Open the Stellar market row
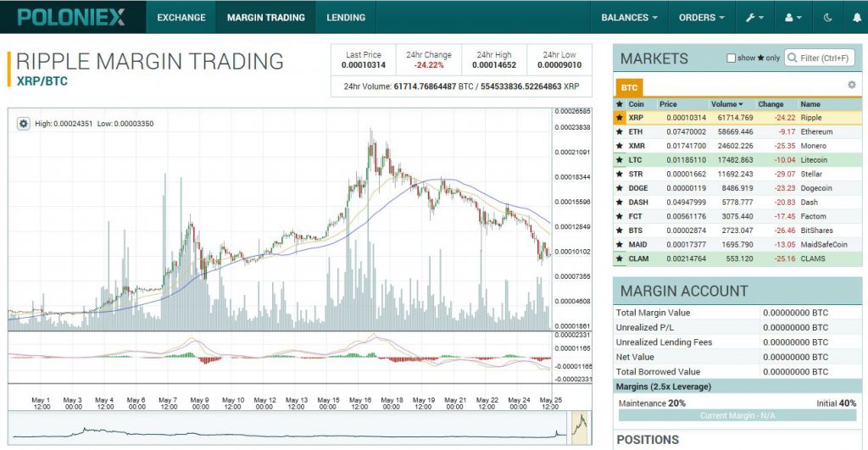 tap(737, 175)
